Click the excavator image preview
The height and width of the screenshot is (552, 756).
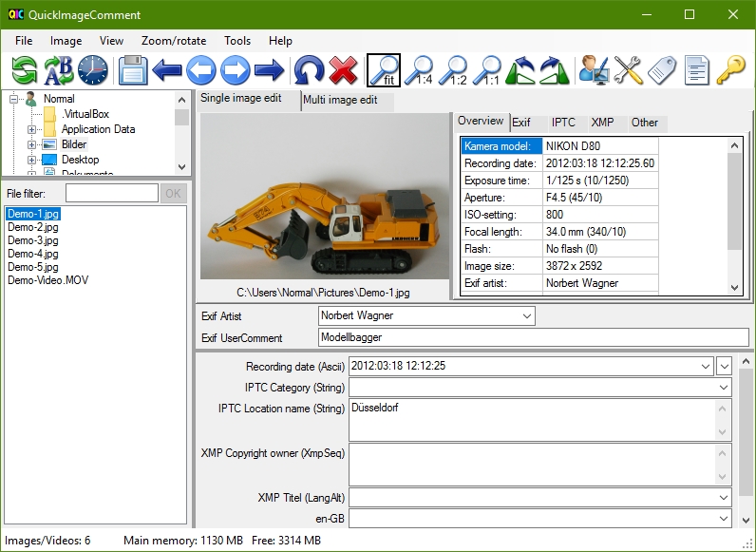point(325,197)
